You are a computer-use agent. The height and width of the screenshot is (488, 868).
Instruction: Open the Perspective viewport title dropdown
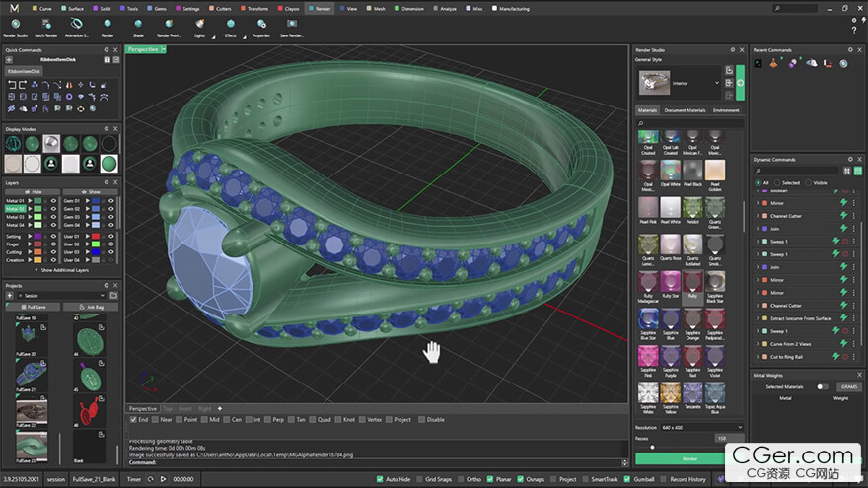164,49
